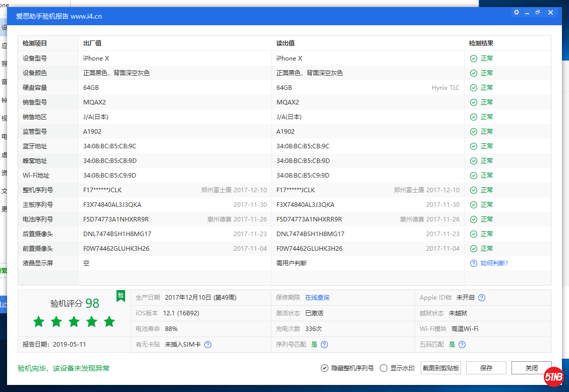The image size is (569, 392).
Task: Open settings gear in title bar
Action: pyautogui.click(x=516, y=13)
